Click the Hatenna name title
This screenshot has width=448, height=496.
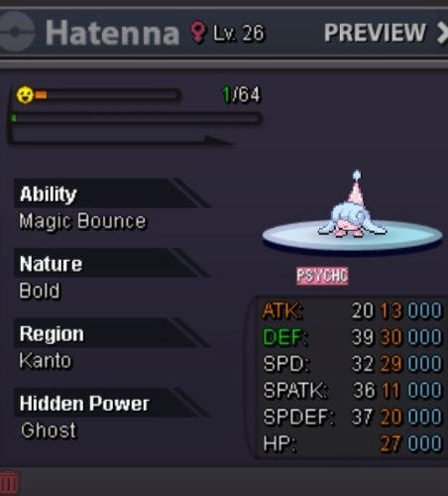[x=113, y=33]
